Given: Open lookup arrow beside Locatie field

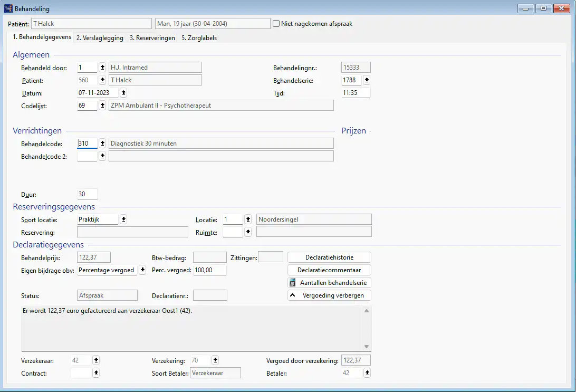Looking at the screenshot, I should (x=248, y=219).
